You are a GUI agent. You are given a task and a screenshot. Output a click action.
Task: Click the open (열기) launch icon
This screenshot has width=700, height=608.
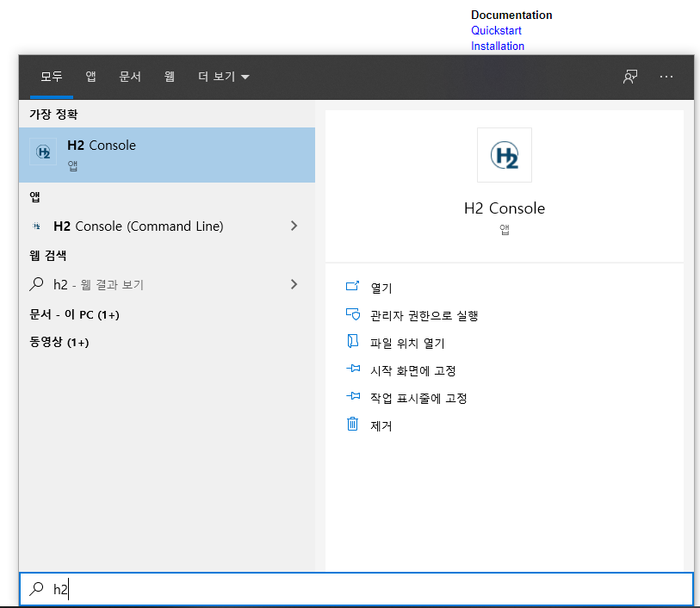[x=352, y=286]
